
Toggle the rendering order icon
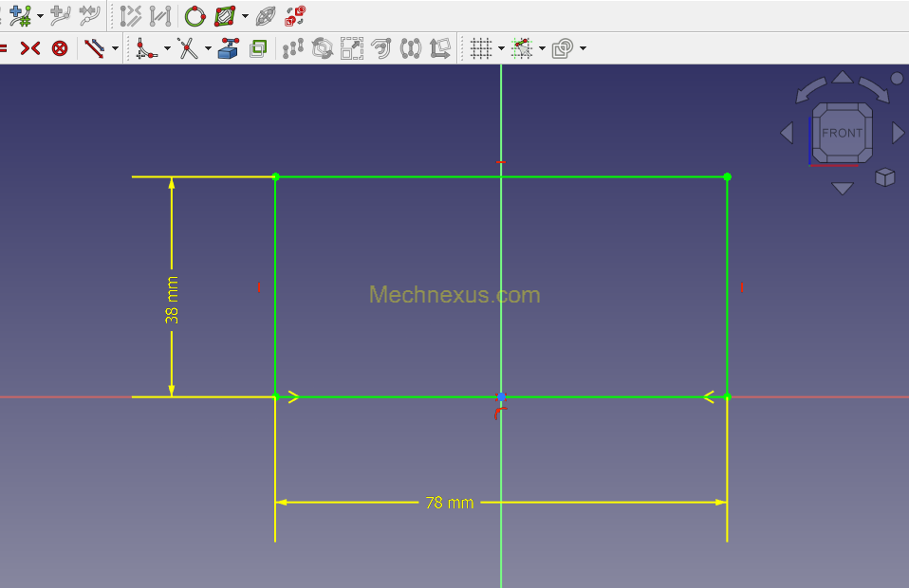pos(562,48)
